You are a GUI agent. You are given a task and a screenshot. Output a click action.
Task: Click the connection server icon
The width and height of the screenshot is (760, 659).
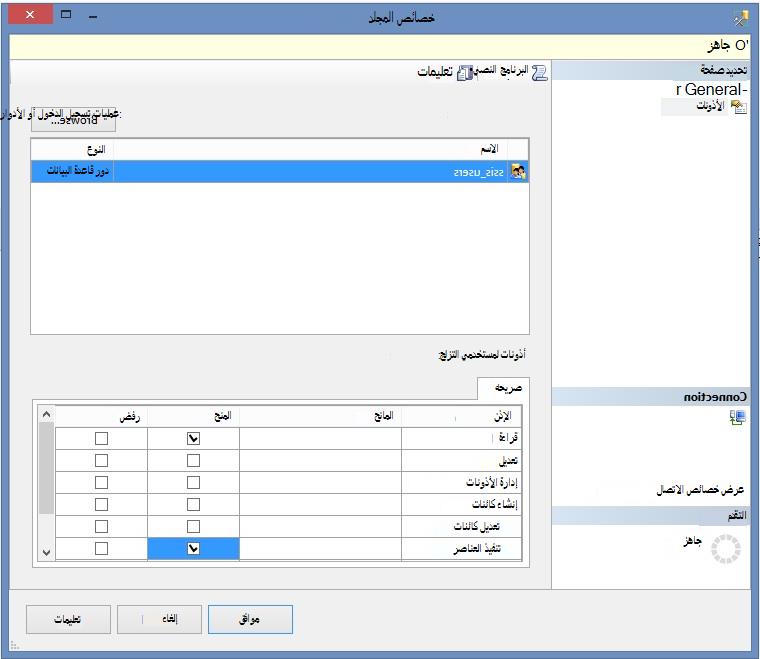(x=737, y=417)
